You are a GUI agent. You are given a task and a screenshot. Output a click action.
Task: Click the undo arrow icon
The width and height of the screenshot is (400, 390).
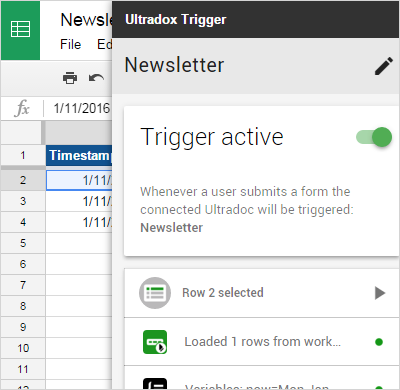[x=97, y=78]
